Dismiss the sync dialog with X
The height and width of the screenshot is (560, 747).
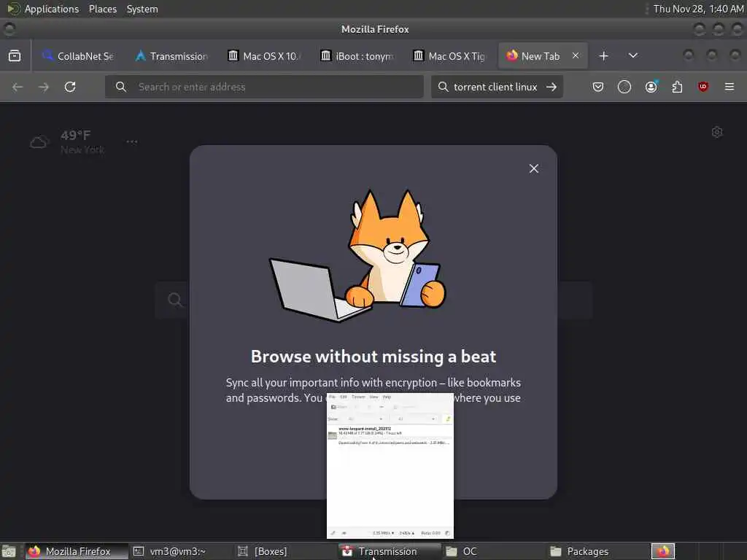tap(534, 168)
